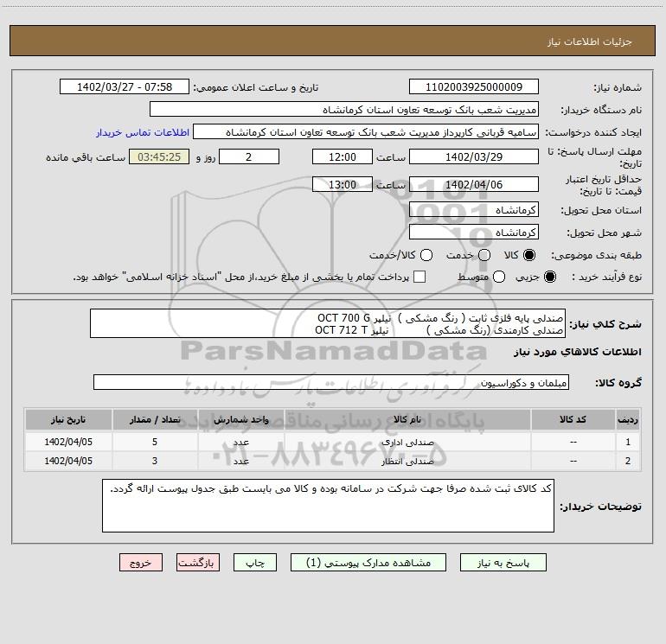The image size is (666, 644).
Task: Click the 'پاسخ به نیاز' button
Action: (x=503, y=563)
